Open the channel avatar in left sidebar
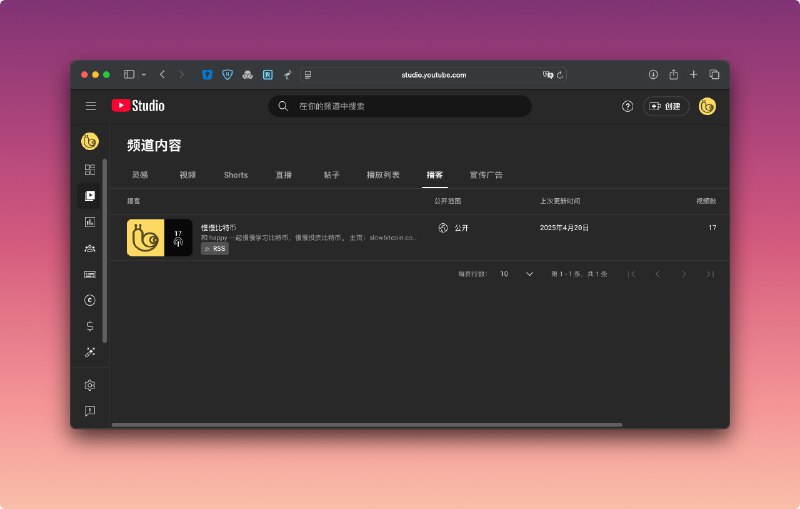This screenshot has height=509, width=800. 90,141
